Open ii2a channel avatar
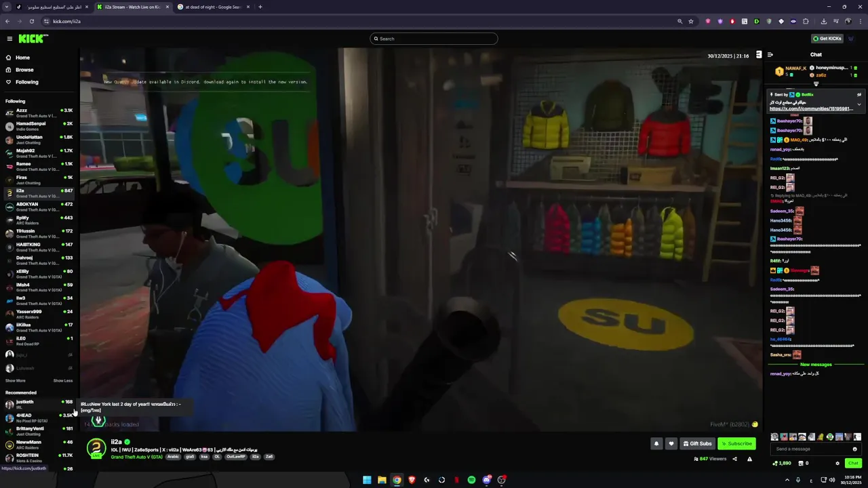 [96, 448]
